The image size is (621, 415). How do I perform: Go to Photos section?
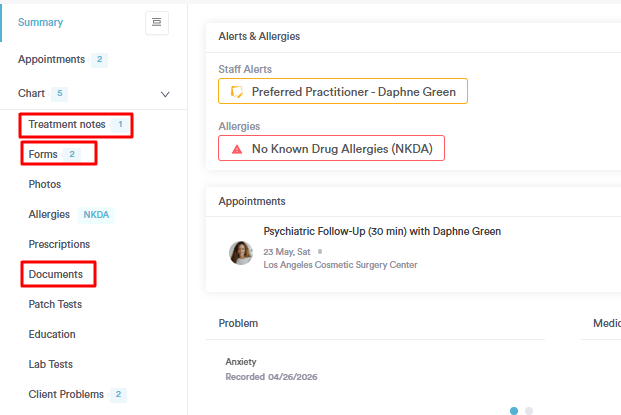point(45,184)
